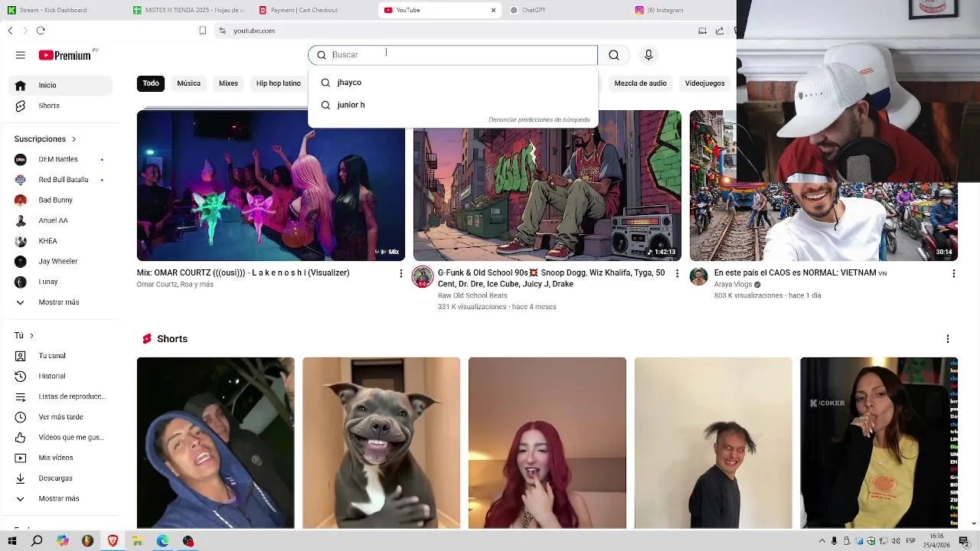Start voice search with microphone icon

point(648,55)
